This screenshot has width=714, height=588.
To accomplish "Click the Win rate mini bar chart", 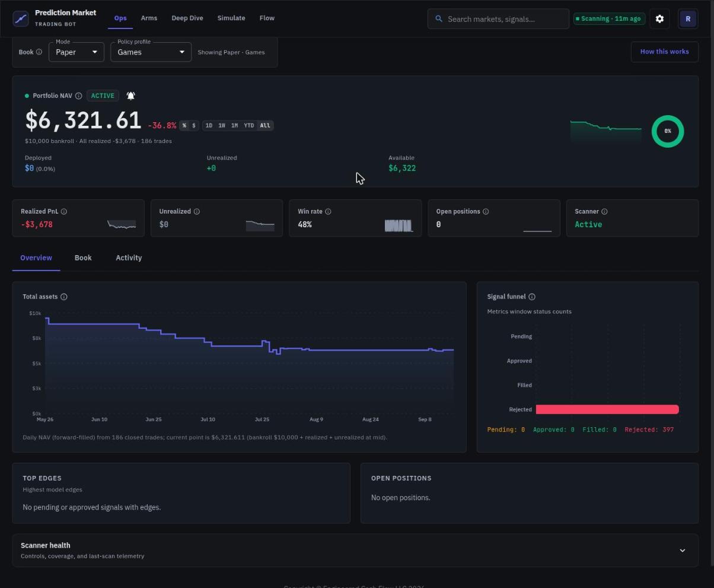I will pos(399,225).
